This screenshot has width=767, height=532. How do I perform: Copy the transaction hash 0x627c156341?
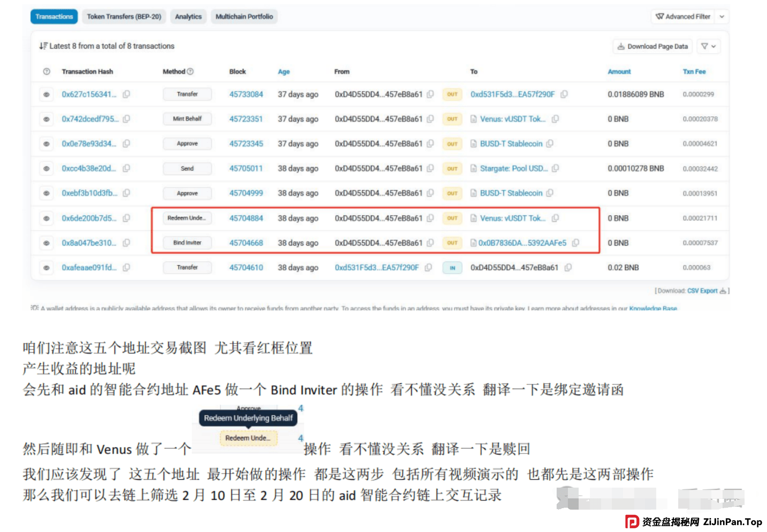coord(126,94)
